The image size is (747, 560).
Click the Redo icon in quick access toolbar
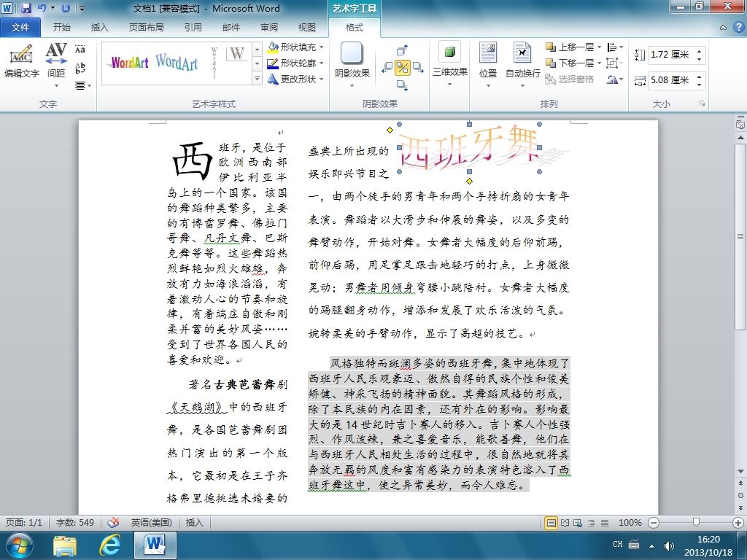66,8
